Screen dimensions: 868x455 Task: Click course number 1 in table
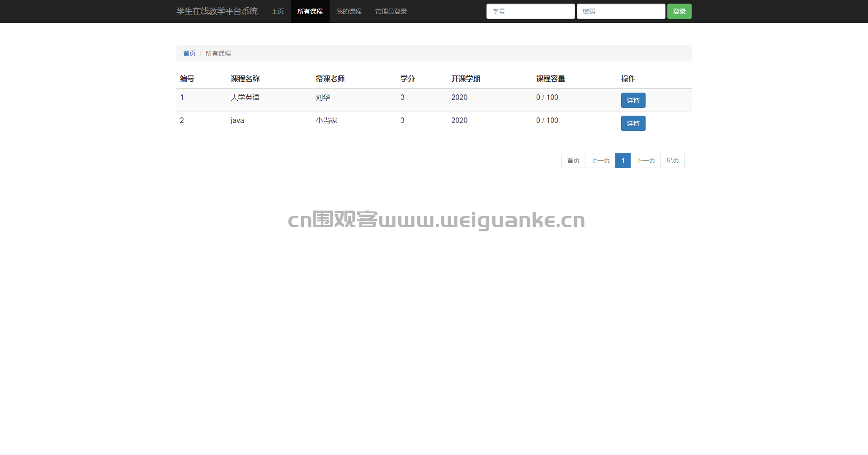click(182, 97)
